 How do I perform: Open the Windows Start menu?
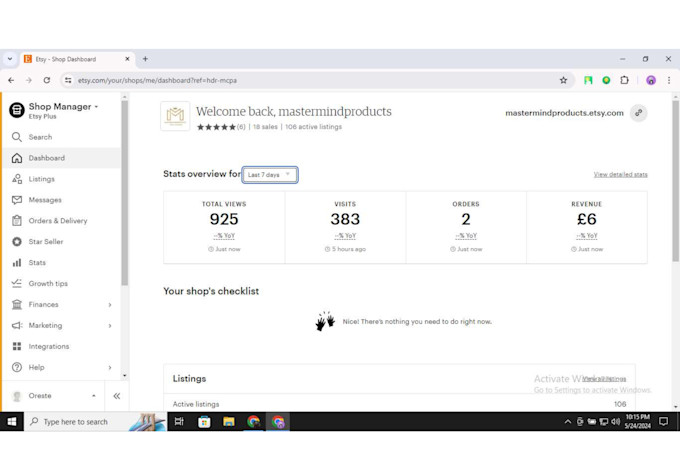pyautogui.click(x=12, y=422)
